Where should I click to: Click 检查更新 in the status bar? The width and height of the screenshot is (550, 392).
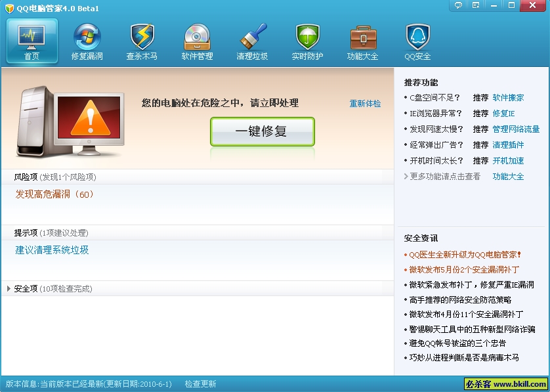[x=200, y=384]
